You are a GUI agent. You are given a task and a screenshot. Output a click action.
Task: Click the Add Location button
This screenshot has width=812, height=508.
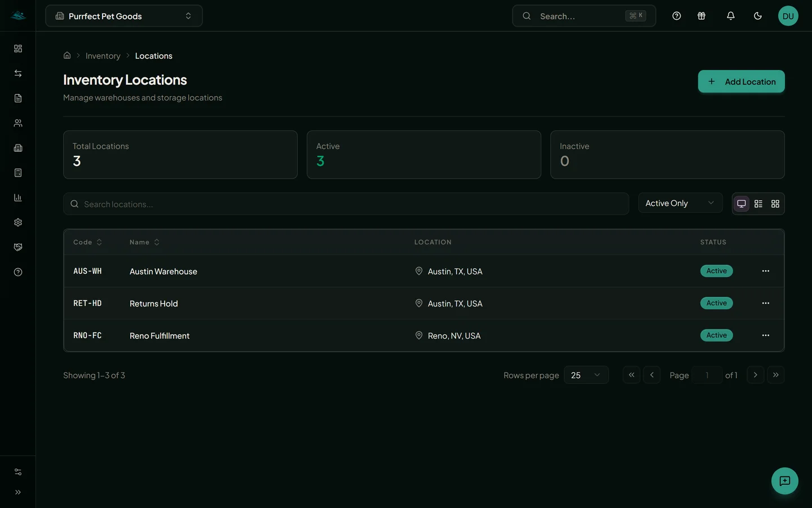[742, 81]
